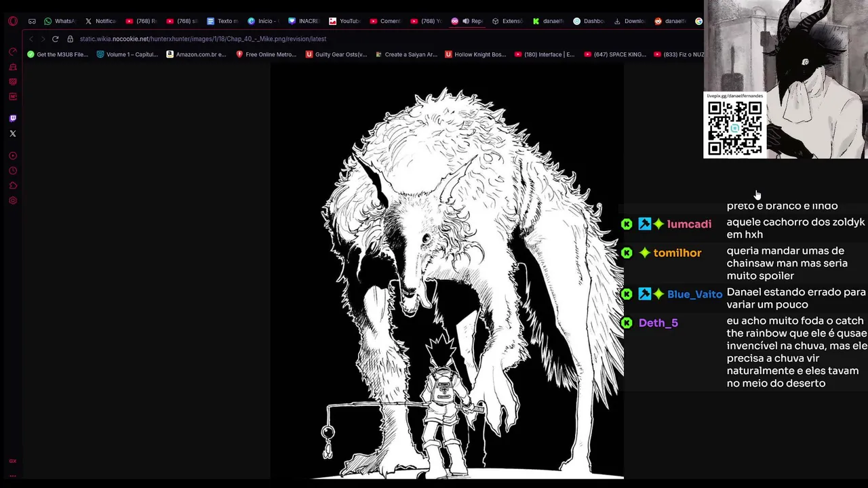Open the (833) Fiz o NUZ bookmark
The image size is (868, 488).
coord(678,54)
